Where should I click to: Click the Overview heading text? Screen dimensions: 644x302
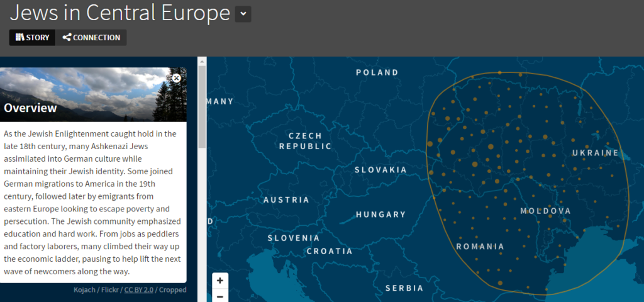[30, 108]
